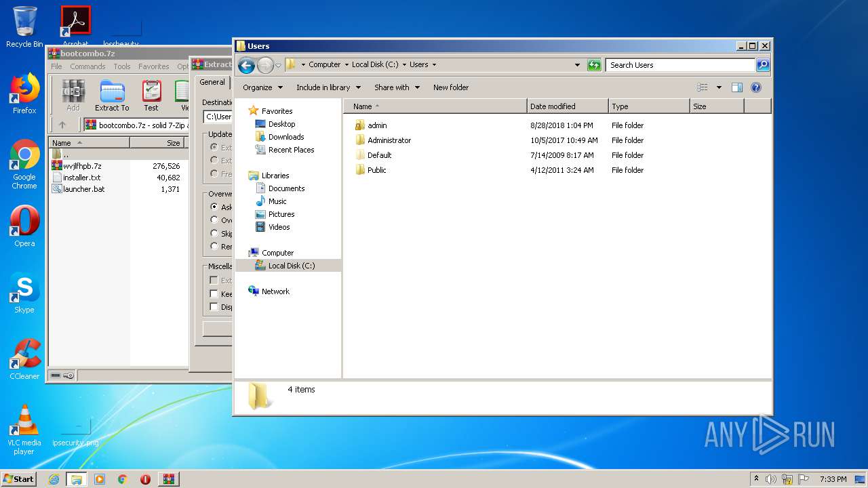The height and width of the screenshot is (488, 868).
Task: Click the change view icon
Action: tap(703, 87)
